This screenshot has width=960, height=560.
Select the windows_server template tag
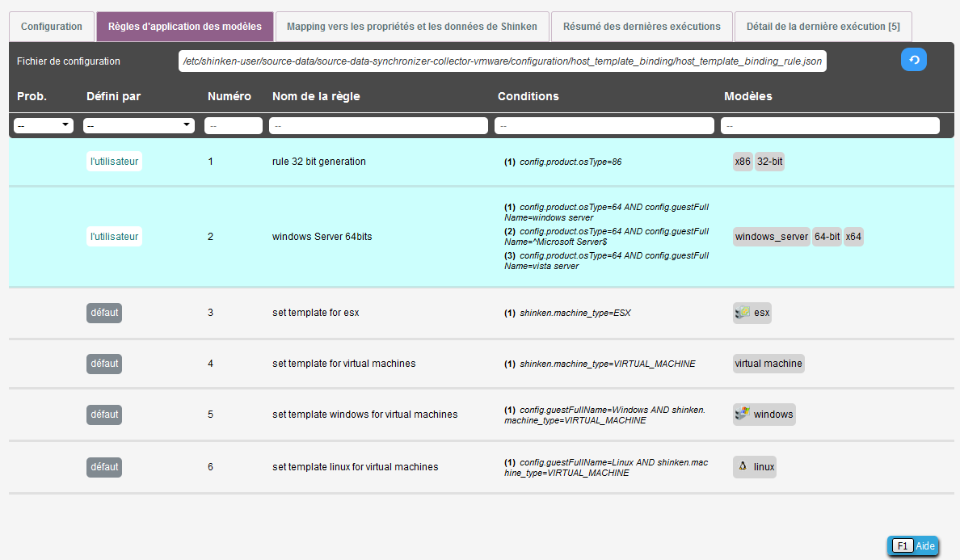click(x=771, y=237)
